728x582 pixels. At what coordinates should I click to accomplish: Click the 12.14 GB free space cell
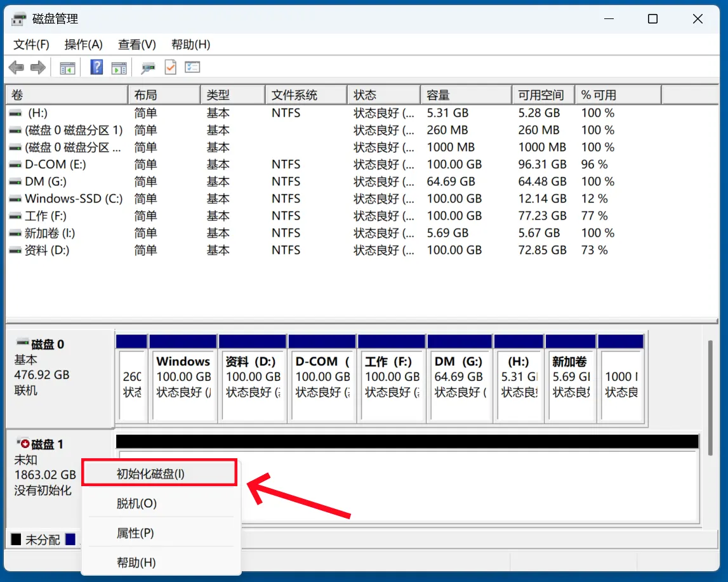point(542,199)
